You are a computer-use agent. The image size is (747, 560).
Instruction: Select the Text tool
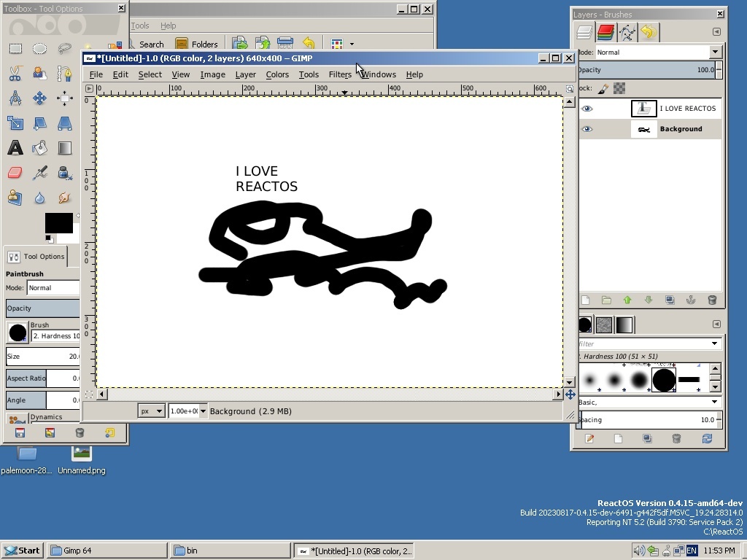click(15, 148)
